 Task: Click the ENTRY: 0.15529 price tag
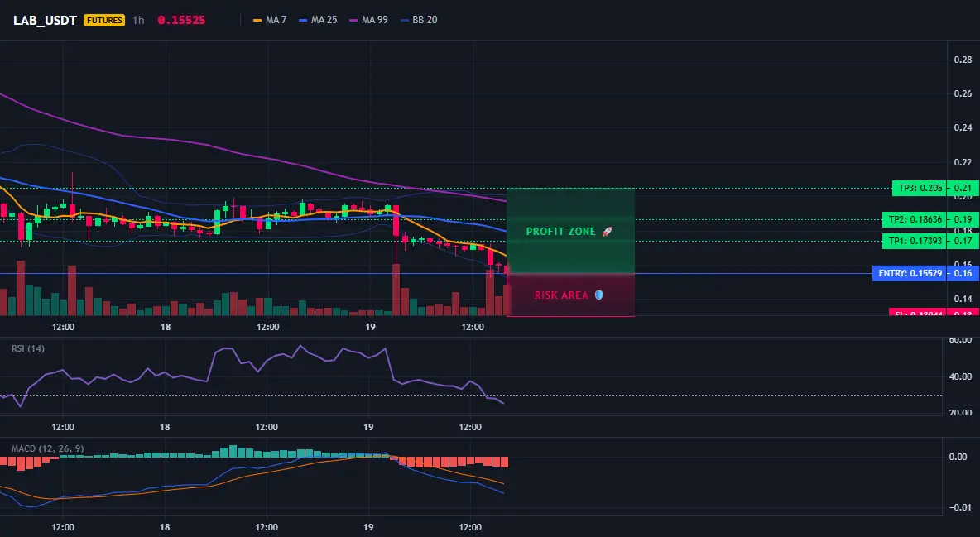click(910, 273)
